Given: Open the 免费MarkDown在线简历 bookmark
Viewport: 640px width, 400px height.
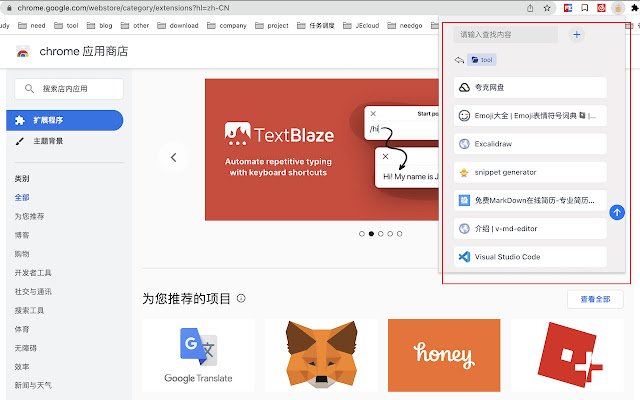Looking at the screenshot, I should 530,200.
